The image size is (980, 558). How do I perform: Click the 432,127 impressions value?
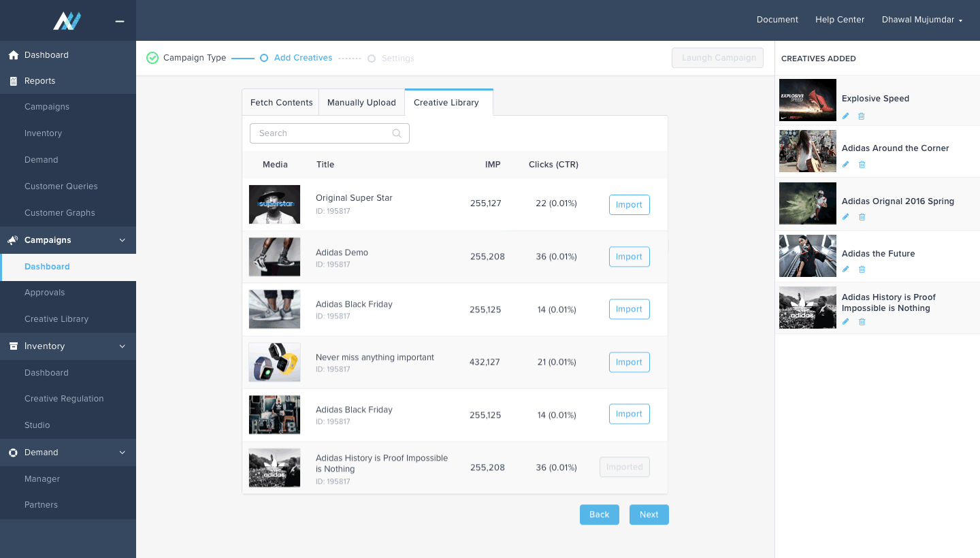(485, 362)
